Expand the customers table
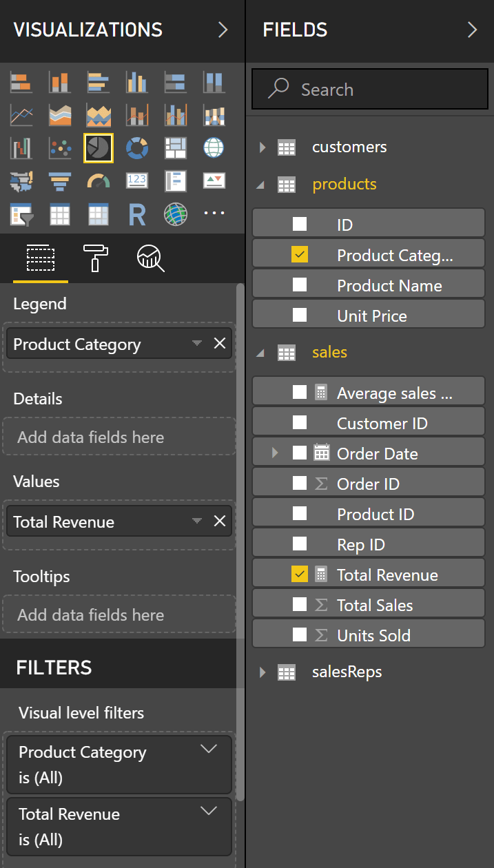 263,147
